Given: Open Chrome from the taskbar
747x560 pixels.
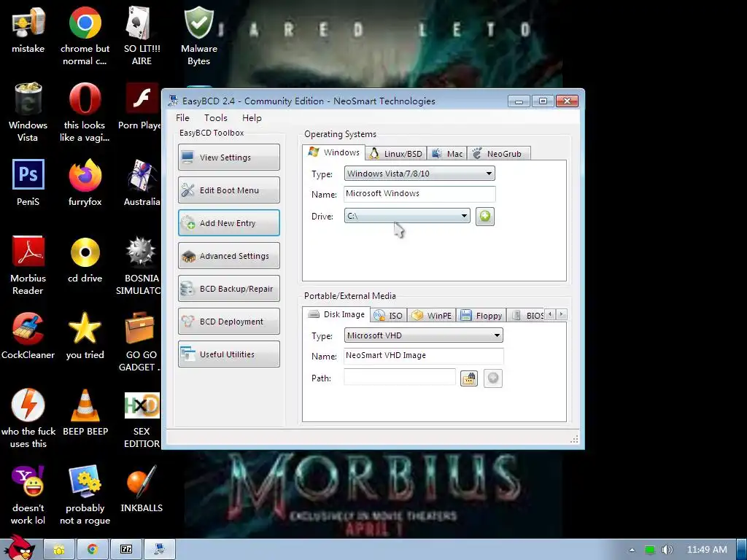Looking at the screenshot, I should tap(93, 550).
